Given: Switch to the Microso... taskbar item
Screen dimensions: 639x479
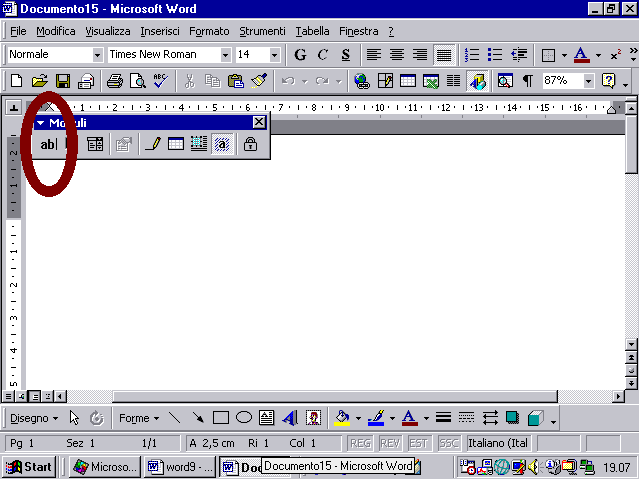Looking at the screenshot, I should [105, 467].
